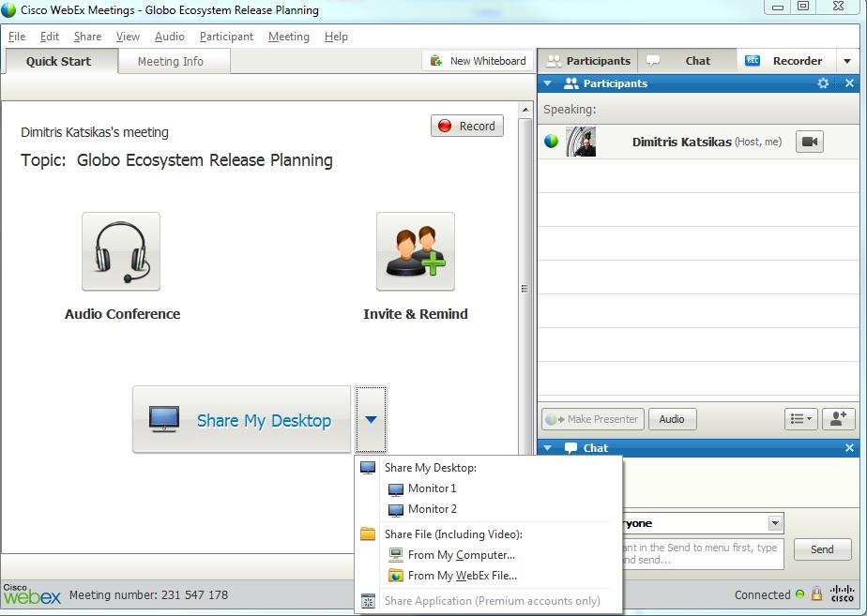Open Participants panel settings gear
The image size is (867, 616).
[x=823, y=83]
